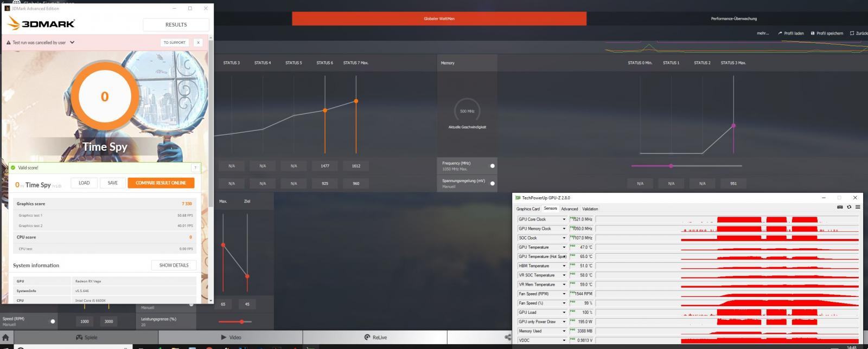Click the Graphics score 7 330 value
Viewport: 868px width, 349px height.
pos(187,204)
